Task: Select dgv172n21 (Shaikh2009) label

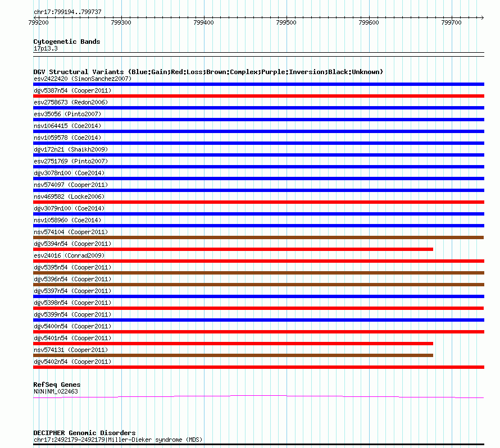Action: click(x=71, y=149)
